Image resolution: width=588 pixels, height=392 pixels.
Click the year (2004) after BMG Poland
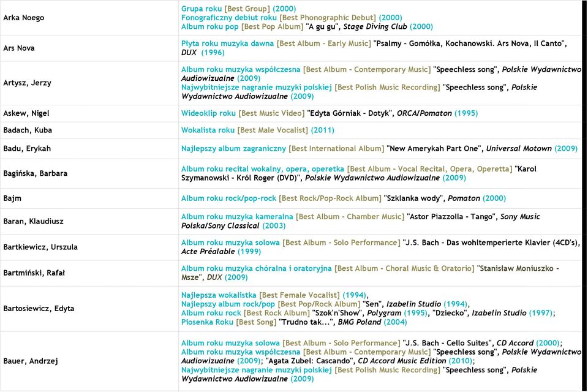click(x=395, y=322)
